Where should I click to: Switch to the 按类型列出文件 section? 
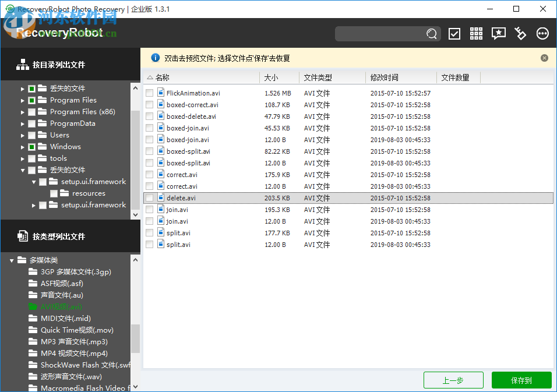pos(60,236)
